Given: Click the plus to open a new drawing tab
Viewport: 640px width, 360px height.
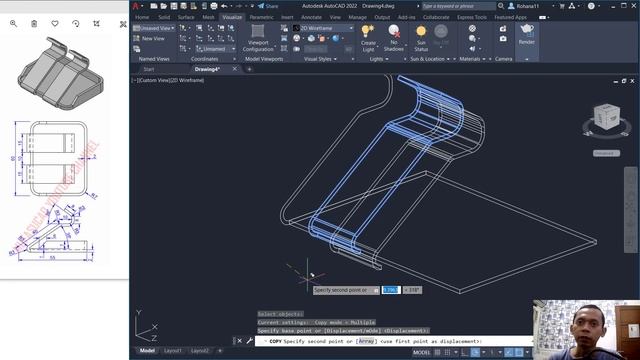Looking at the screenshot, I should pos(249,69).
